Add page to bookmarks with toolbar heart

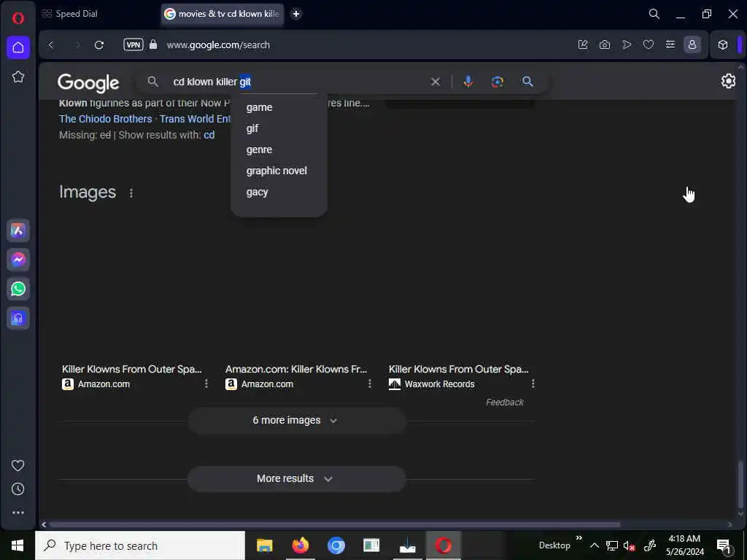[649, 44]
